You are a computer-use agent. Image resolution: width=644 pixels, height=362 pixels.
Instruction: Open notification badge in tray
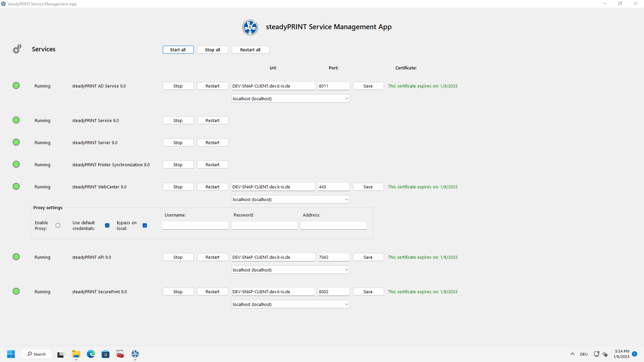[x=634, y=354]
